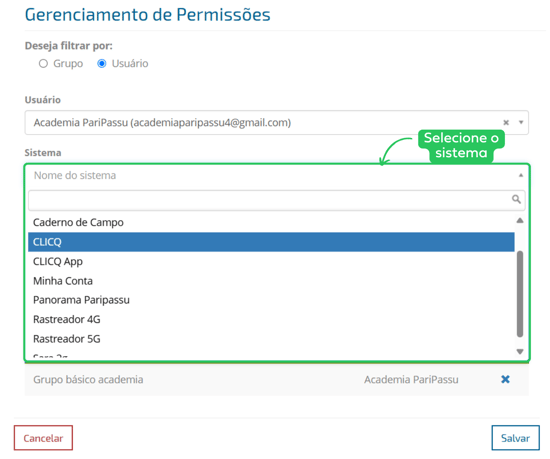Click the Cancelar button

pos(43,438)
